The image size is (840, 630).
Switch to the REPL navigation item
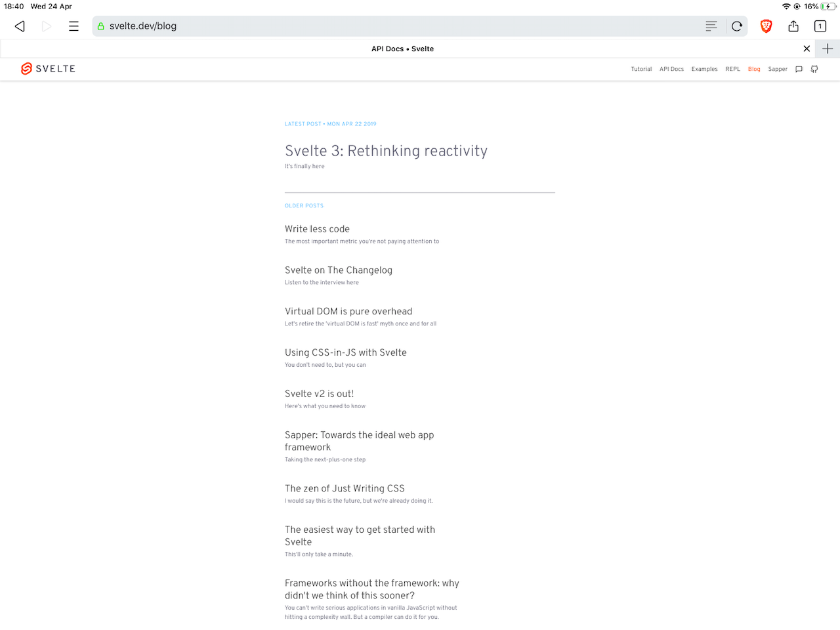pos(732,68)
